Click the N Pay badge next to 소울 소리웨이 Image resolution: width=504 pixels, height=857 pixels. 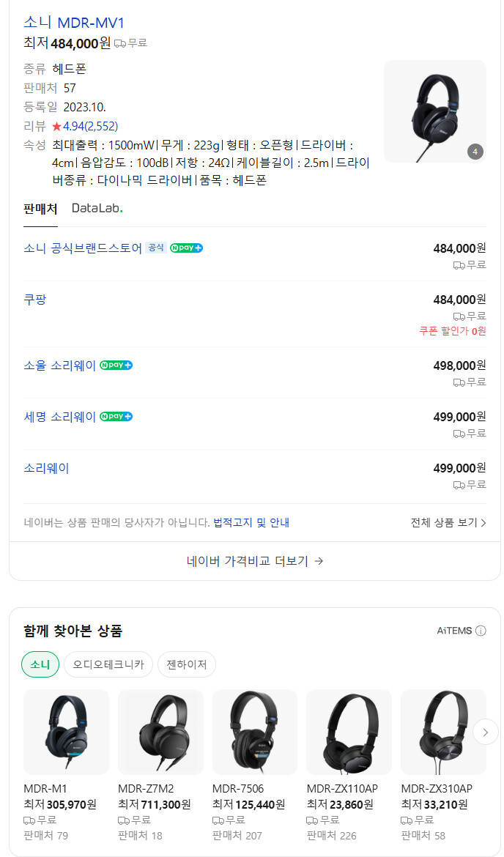point(116,366)
